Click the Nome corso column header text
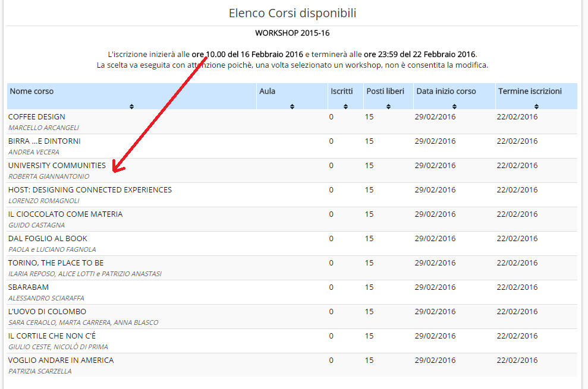Screen dimensions: 588x389 32,91
